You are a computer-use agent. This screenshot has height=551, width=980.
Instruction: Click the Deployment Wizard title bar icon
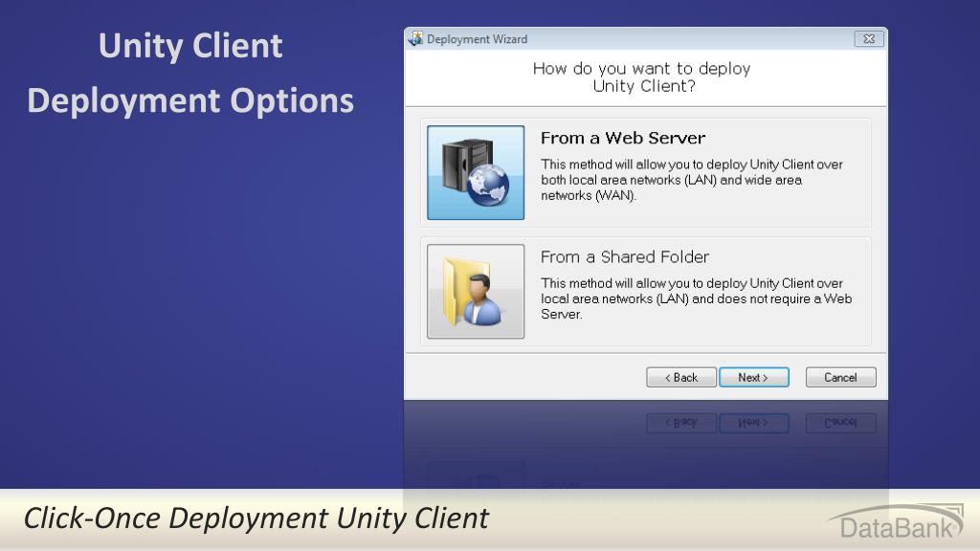pos(415,38)
